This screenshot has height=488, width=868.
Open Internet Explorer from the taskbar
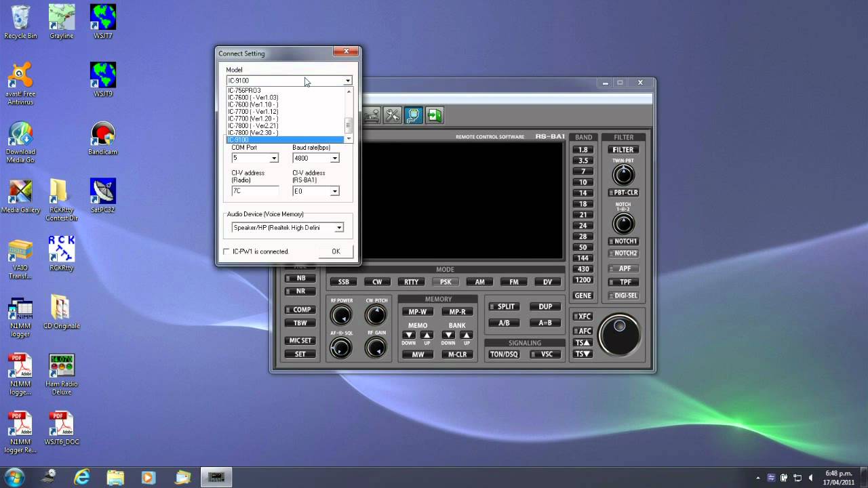pos(82,477)
